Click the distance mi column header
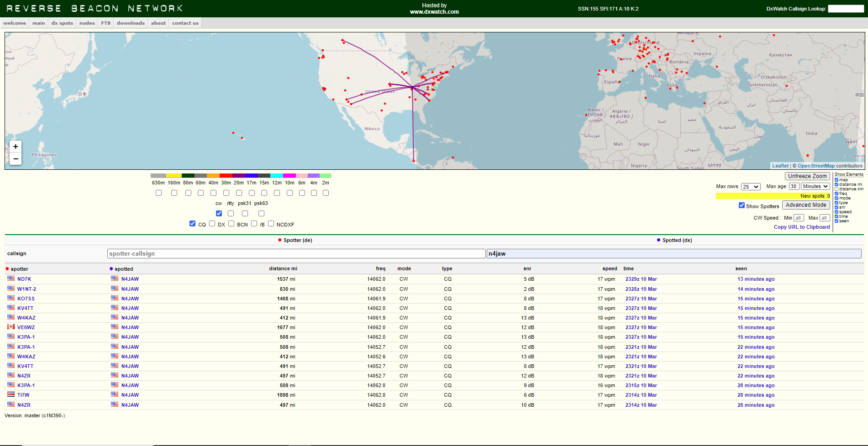Viewport: 868px width, 446px height. coord(283,268)
